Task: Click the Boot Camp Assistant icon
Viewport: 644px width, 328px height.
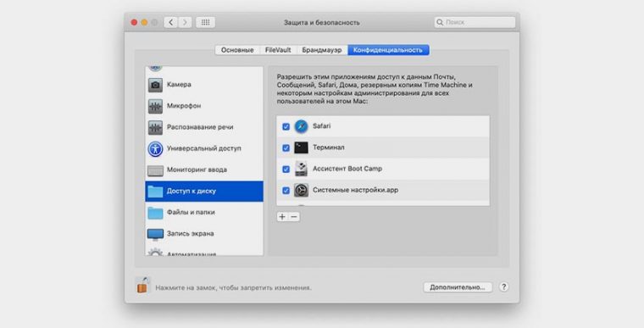Action: point(301,169)
